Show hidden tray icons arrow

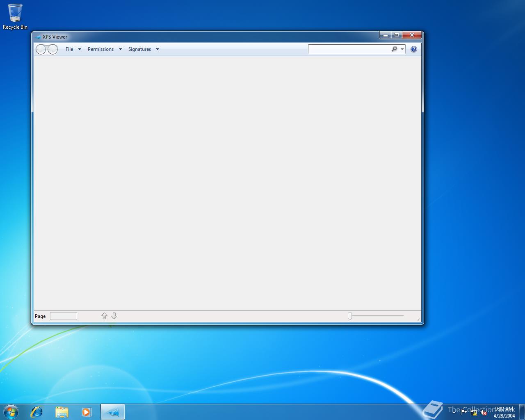[x=454, y=412]
